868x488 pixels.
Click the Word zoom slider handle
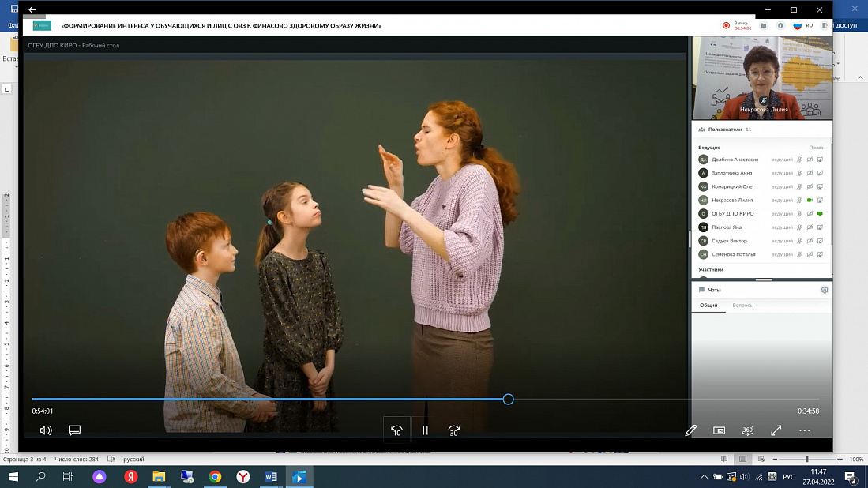point(807,460)
